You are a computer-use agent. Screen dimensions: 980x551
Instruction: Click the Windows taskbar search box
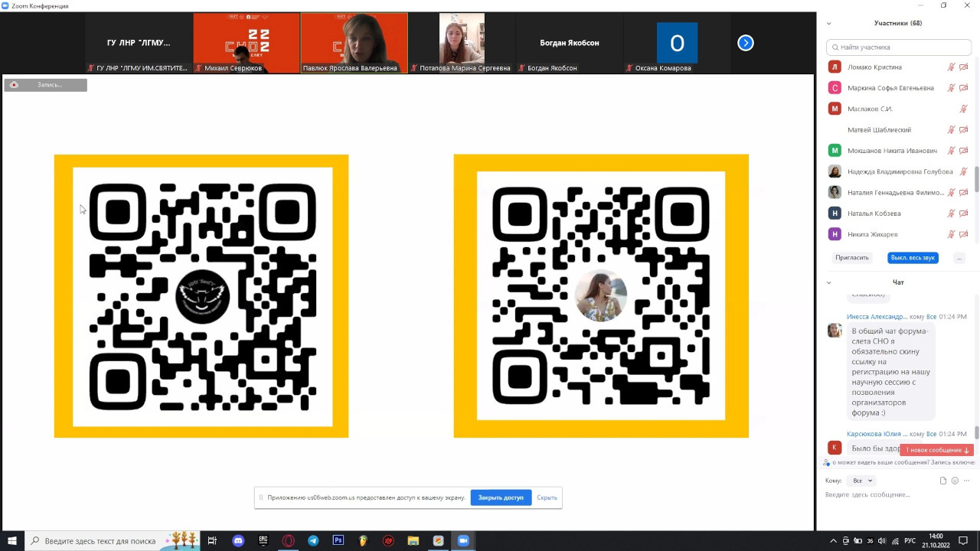coord(113,541)
